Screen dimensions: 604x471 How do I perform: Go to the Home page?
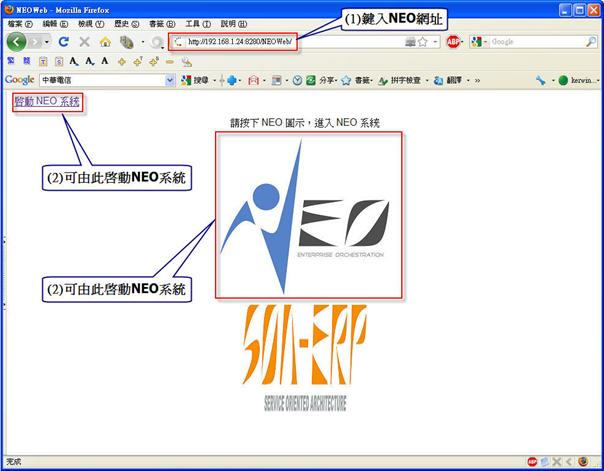pos(105,42)
